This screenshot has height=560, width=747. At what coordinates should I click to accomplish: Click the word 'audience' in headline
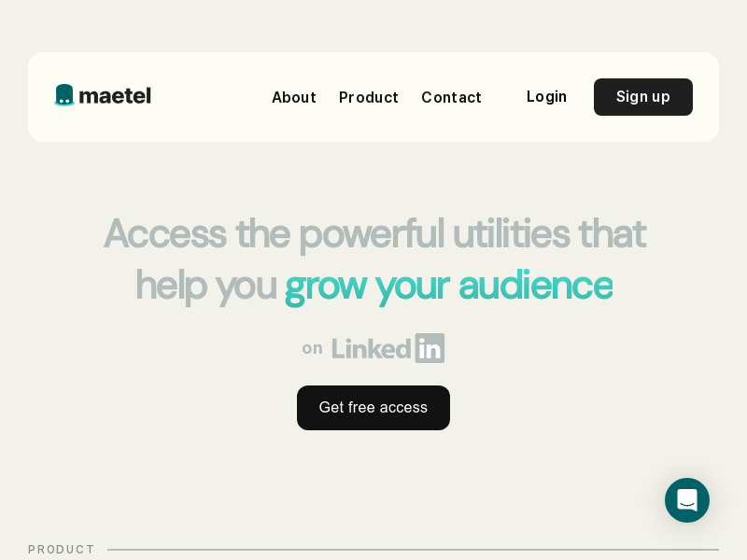(536, 286)
